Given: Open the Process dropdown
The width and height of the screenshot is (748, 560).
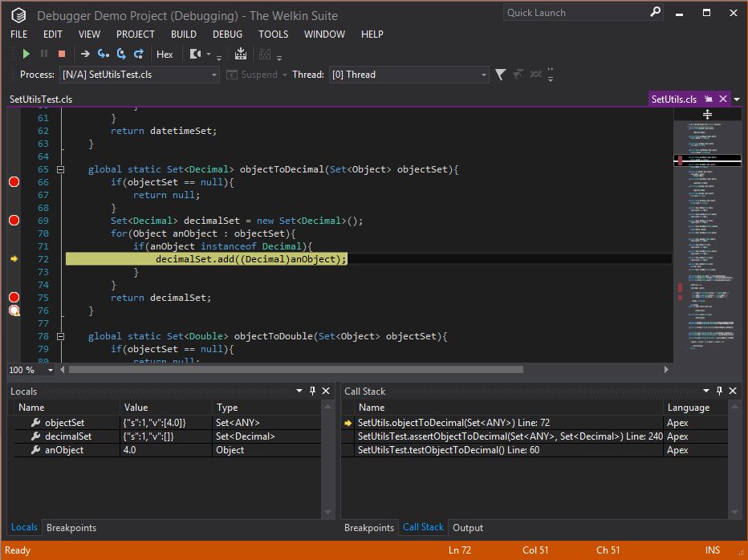Looking at the screenshot, I should [x=214, y=75].
